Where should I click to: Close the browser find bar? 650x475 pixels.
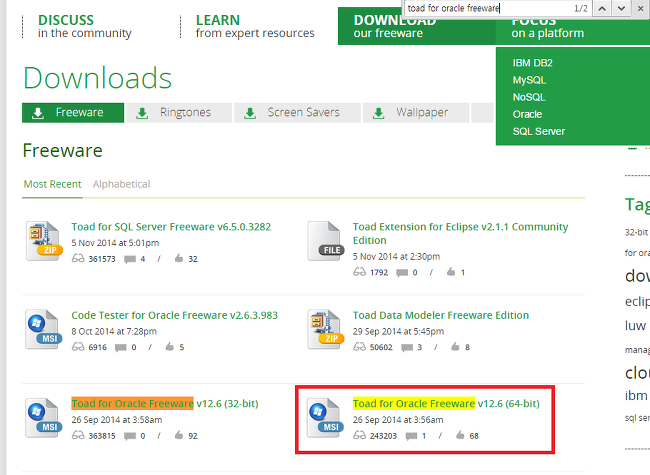point(640,8)
